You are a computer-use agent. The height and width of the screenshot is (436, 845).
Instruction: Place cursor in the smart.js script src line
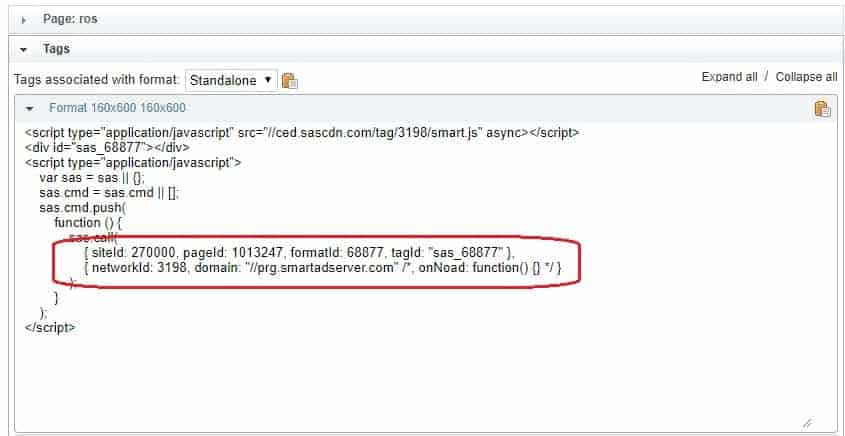coord(301,132)
